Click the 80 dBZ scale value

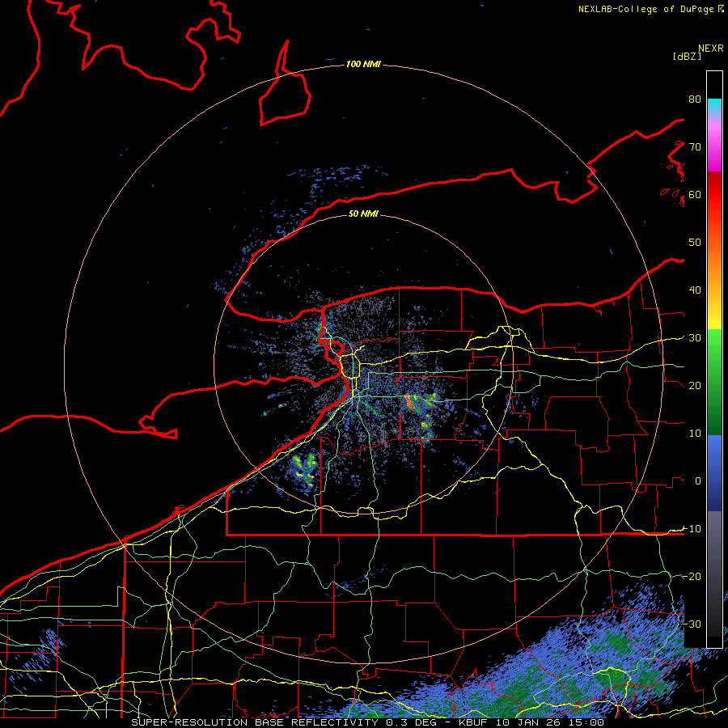coord(695,99)
